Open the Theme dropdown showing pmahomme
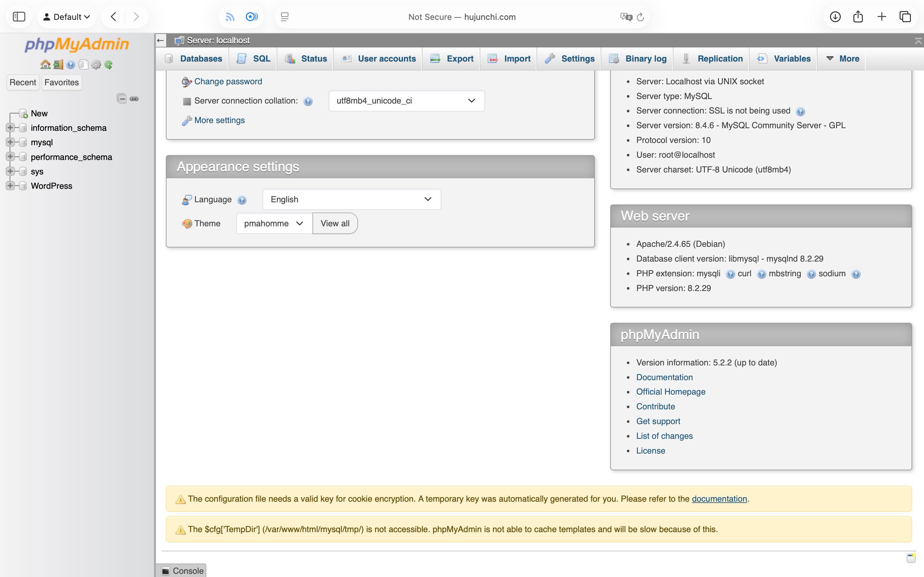Screen dimensions: 924x577 [x=274, y=223]
